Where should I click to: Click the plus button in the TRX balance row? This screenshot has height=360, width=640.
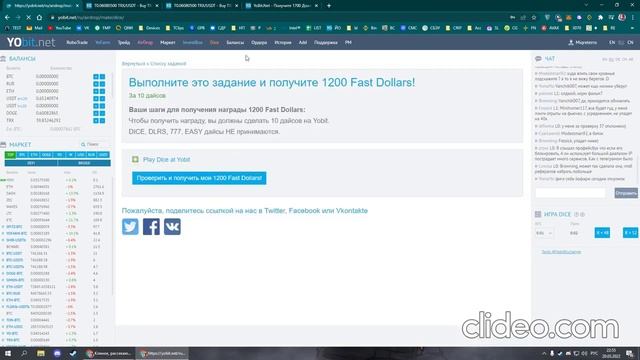(x=96, y=120)
